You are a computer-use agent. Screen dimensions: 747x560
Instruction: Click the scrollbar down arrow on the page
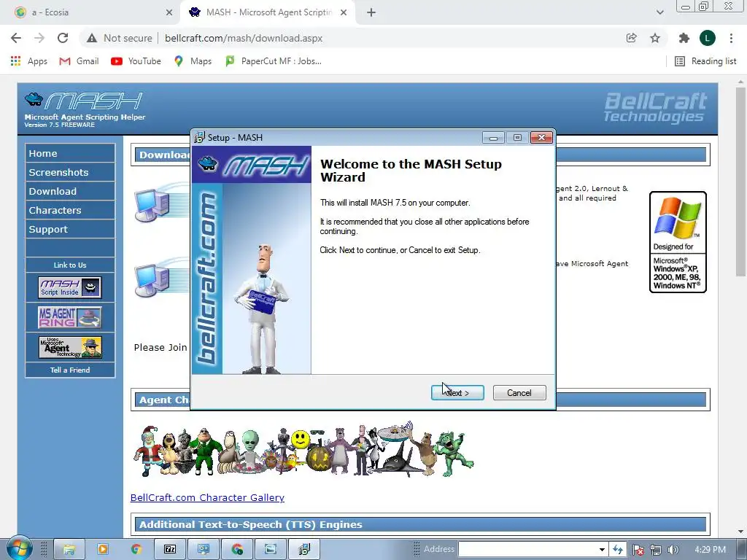(740, 532)
